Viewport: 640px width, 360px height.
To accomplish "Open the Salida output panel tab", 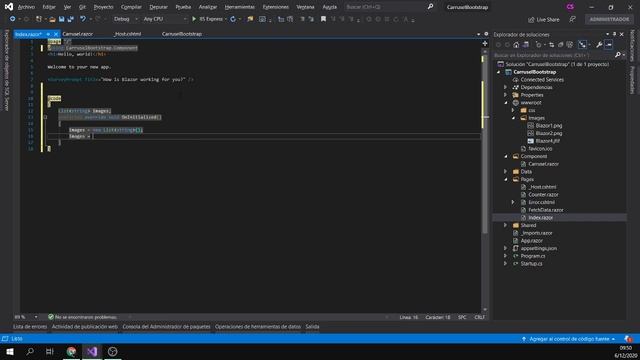I will click(x=312, y=327).
